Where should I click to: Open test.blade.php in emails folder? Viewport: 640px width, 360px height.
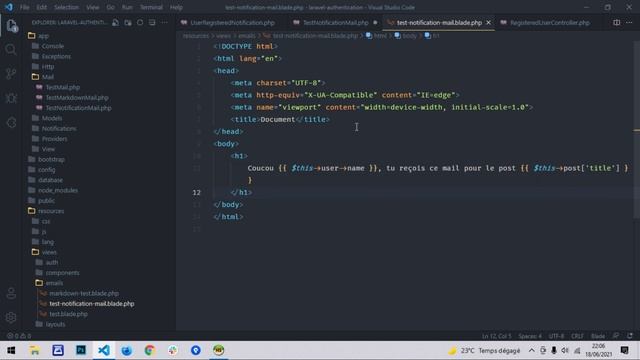coord(68,314)
